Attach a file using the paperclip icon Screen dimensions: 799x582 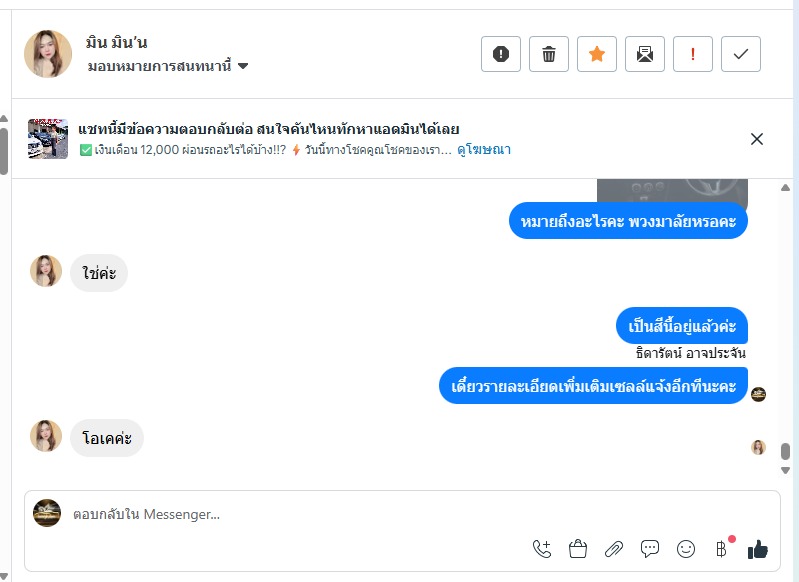coord(613,548)
